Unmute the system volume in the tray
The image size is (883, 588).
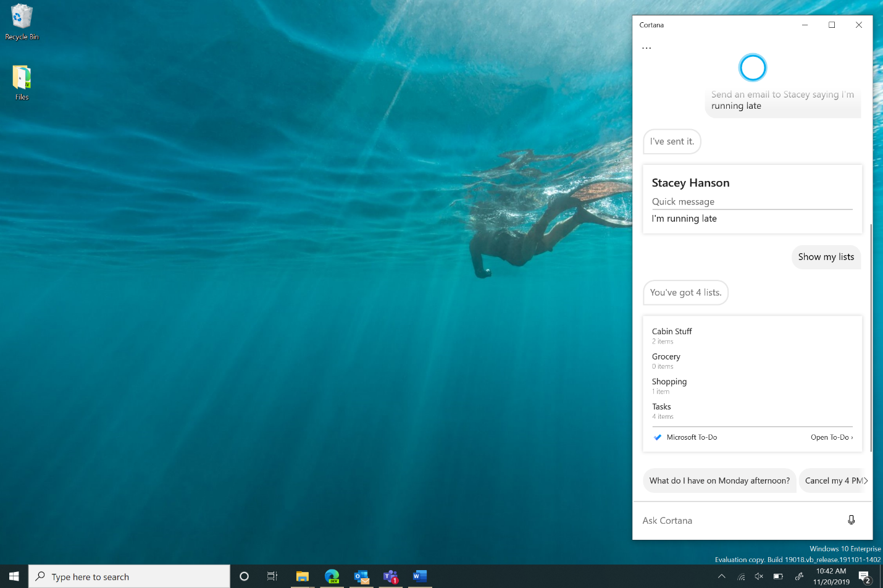coord(759,576)
